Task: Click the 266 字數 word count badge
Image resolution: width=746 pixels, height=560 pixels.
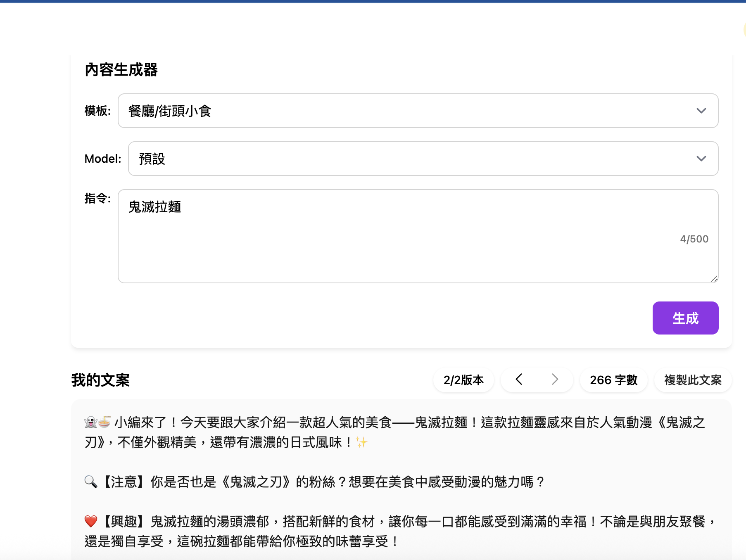Action: pyautogui.click(x=613, y=380)
